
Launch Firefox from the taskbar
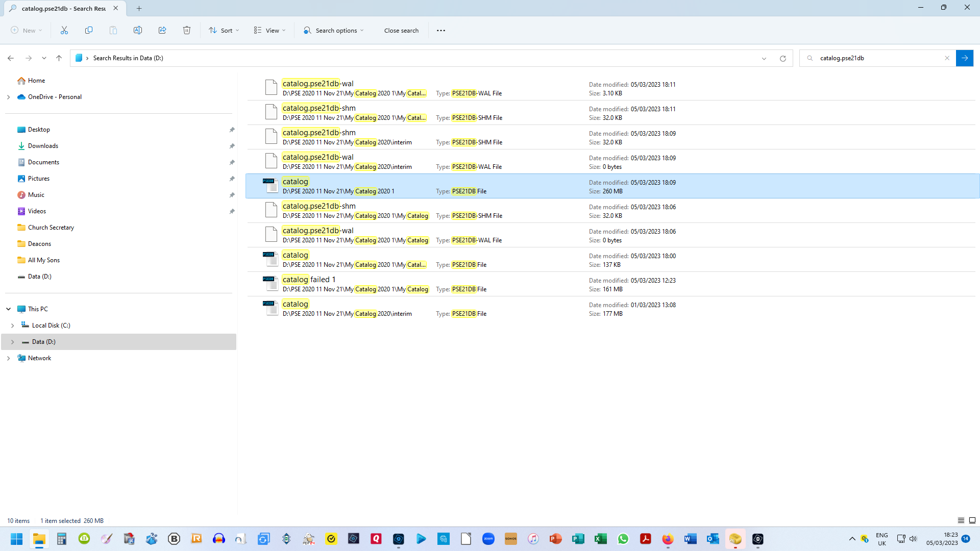(x=668, y=538)
